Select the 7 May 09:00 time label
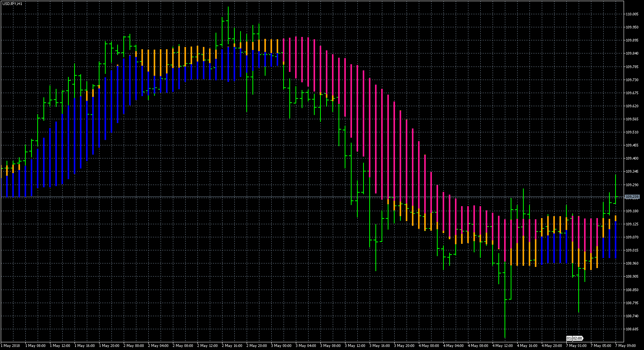The height and width of the screenshot is (350, 644). (626, 346)
